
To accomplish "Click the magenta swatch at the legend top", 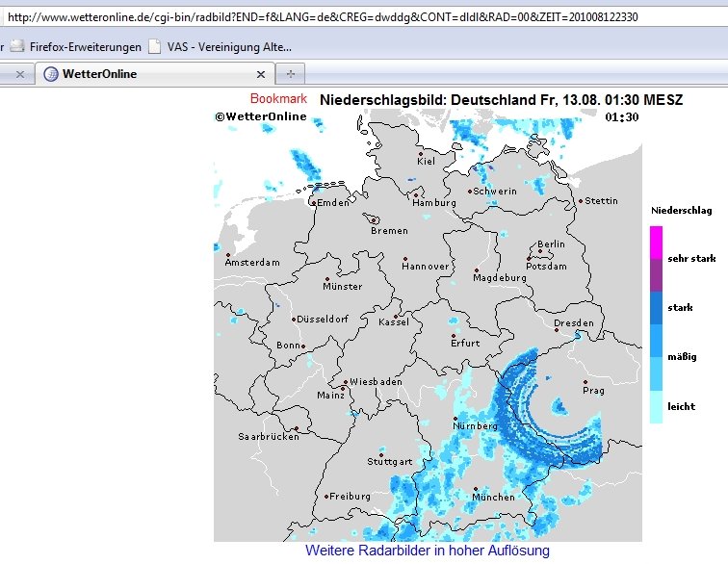I will coord(656,242).
